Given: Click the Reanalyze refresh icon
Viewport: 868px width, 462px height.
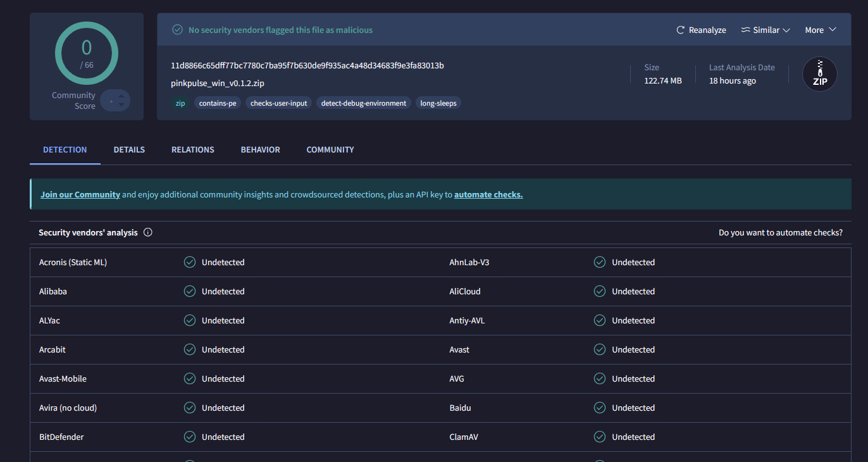Looking at the screenshot, I should coord(681,30).
